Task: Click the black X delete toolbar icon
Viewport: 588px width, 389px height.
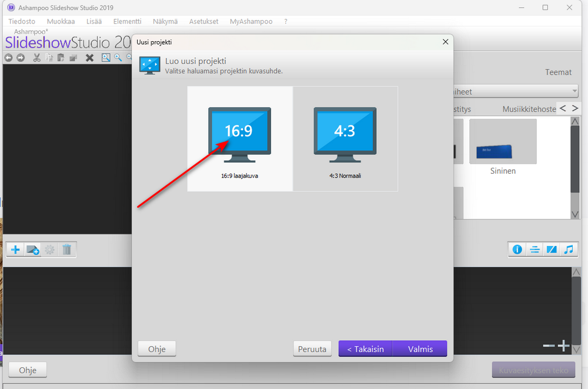Action: tap(89, 58)
